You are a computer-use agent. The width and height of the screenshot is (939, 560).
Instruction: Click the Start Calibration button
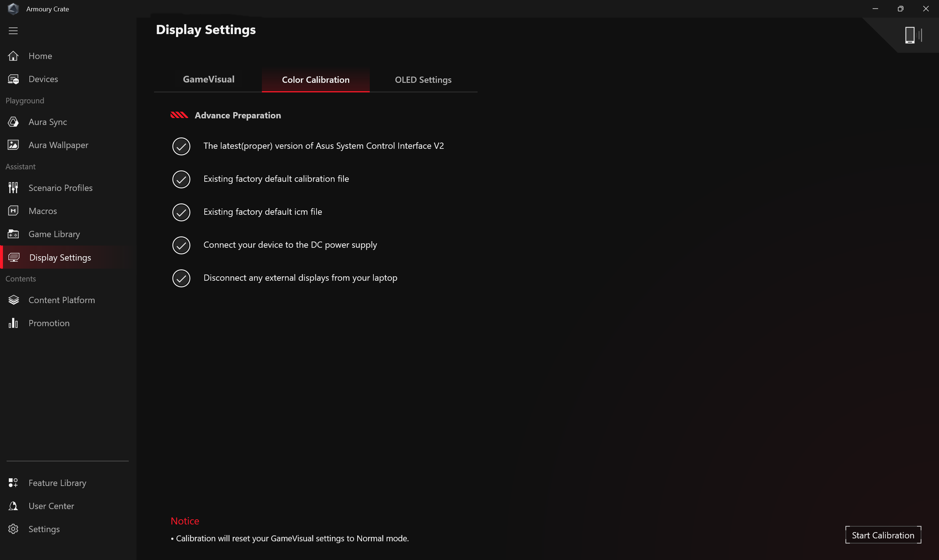[x=883, y=535]
